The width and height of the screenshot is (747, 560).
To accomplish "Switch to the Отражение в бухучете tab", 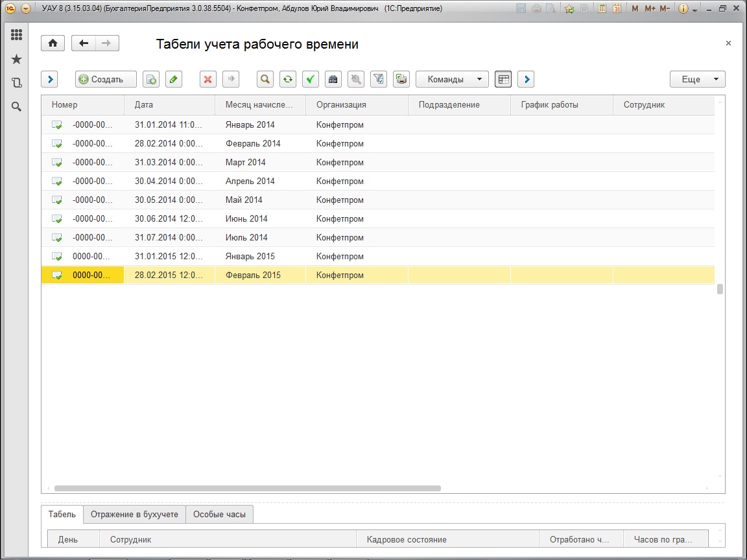I will 134,515.
